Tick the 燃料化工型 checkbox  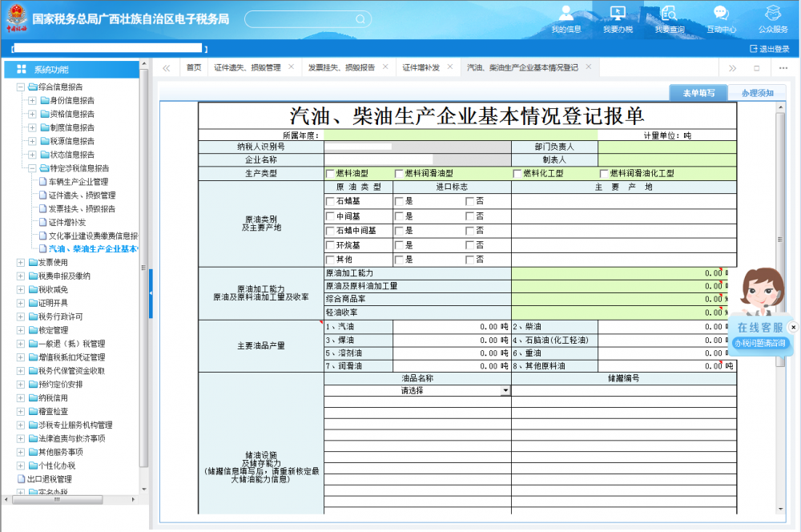(x=517, y=172)
